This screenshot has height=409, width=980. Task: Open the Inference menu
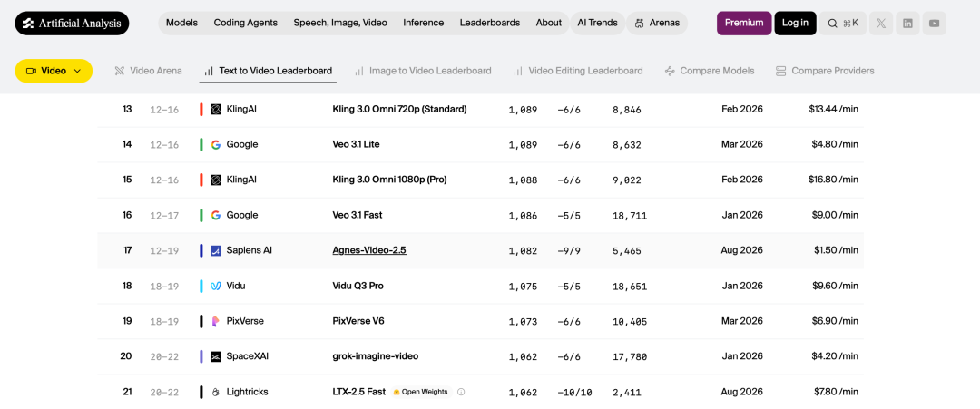(x=423, y=23)
